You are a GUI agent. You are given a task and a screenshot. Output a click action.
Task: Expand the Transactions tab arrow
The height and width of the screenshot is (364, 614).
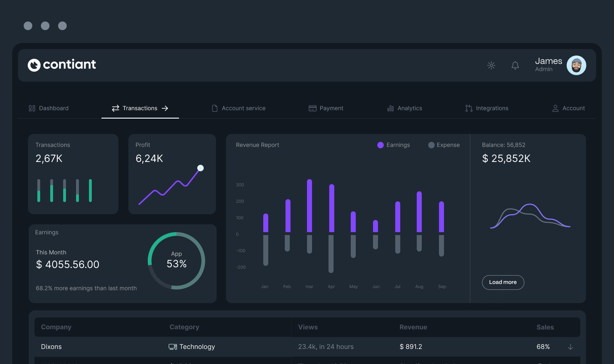coord(165,108)
